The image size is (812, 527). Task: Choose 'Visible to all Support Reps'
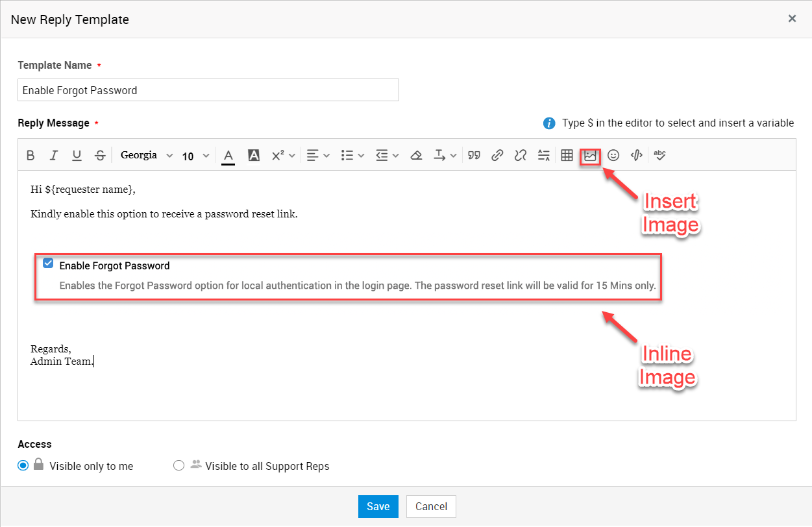179,465
